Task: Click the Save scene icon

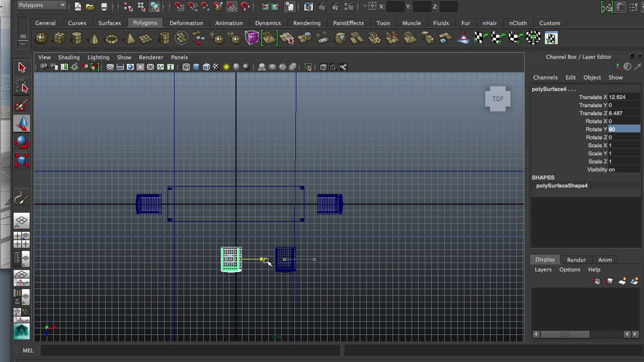Action: tap(104, 7)
